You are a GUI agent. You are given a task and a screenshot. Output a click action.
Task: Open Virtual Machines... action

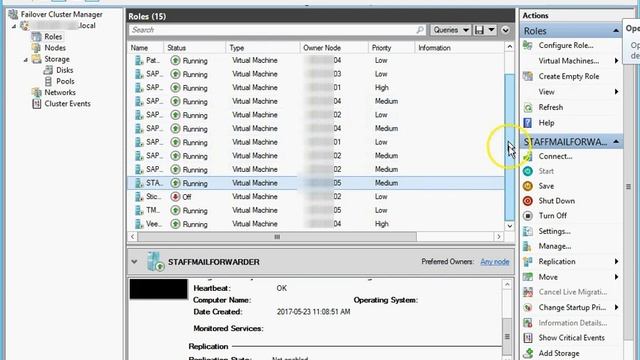(569, 61)
